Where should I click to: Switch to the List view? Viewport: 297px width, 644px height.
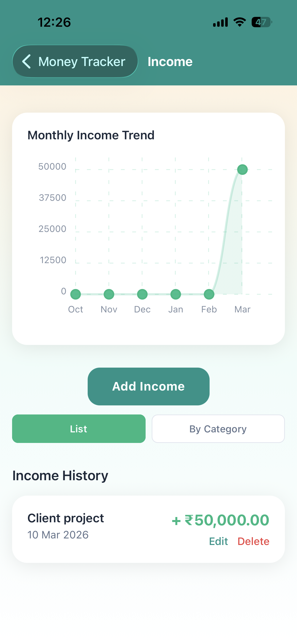79,429
